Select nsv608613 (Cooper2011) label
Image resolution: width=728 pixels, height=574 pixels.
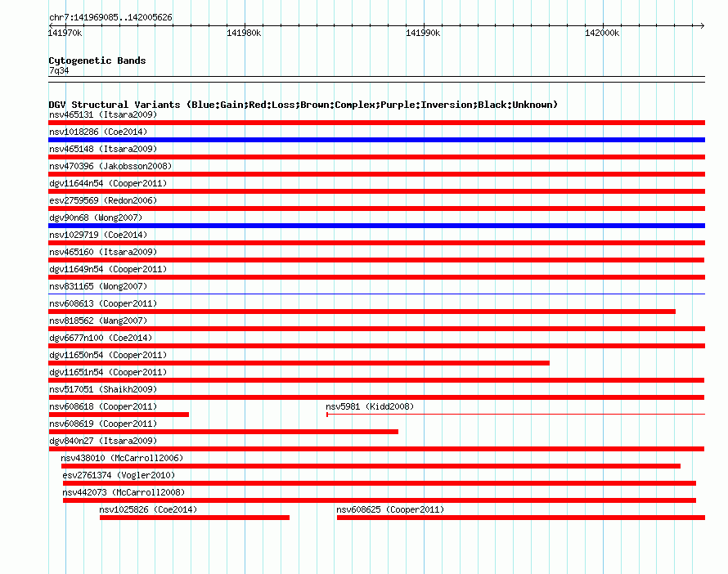(x=103, y=303)
